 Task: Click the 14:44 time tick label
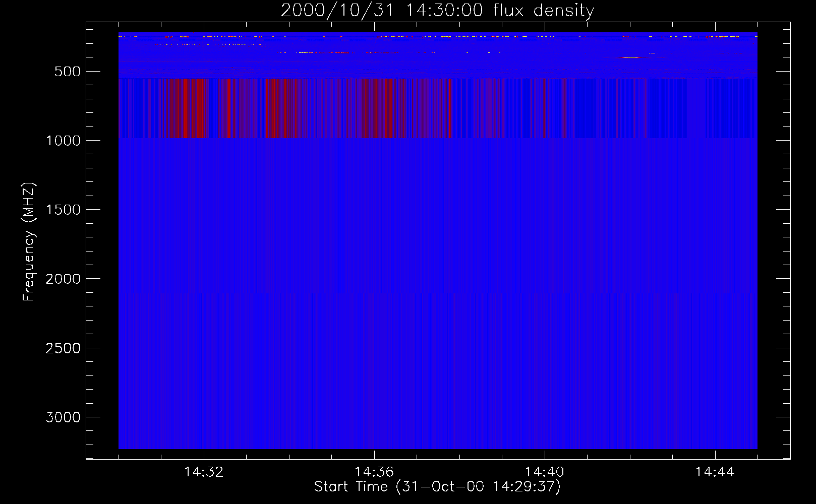click(715, 472)
